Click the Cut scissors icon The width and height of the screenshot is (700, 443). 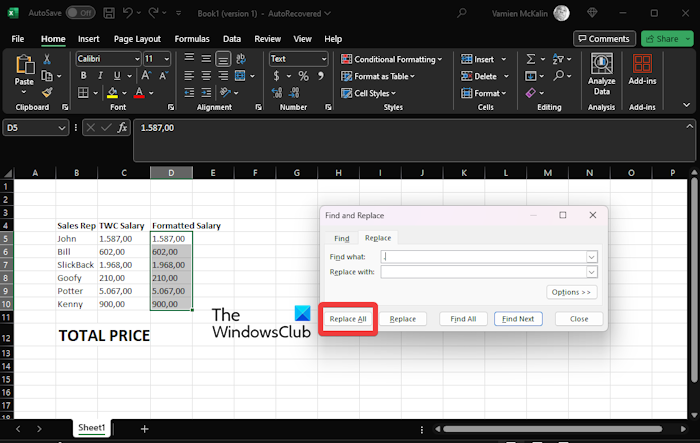pos(47,59)
